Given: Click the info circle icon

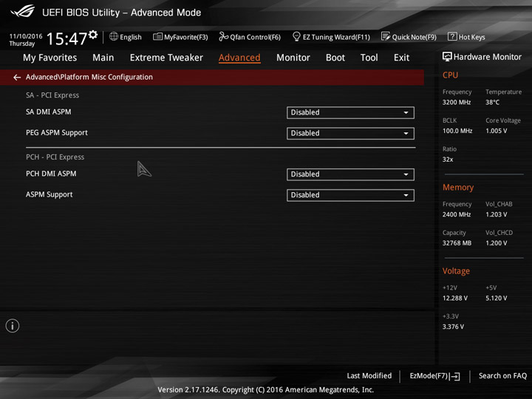Looking at the screenshot, I should pos(13,326).
